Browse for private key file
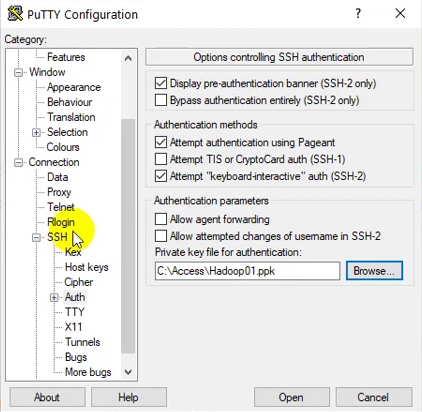Screen dimensions: 422x412 (x=374, y=271)
